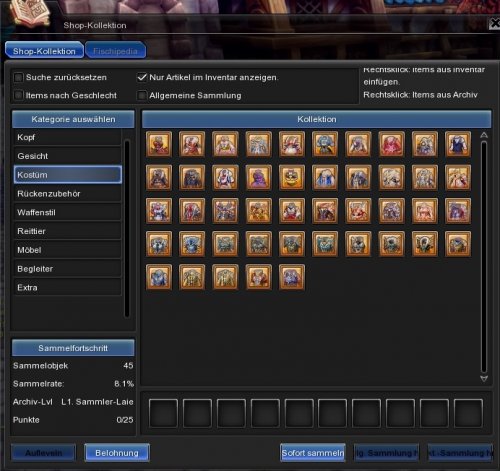Select the Reittier category
The image size is (500, 471).
(67, 231)
